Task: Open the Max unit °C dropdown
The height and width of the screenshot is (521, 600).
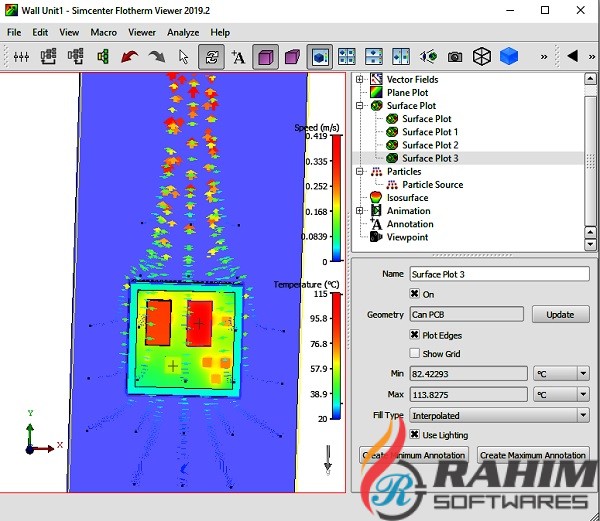Action: (583, 394)
